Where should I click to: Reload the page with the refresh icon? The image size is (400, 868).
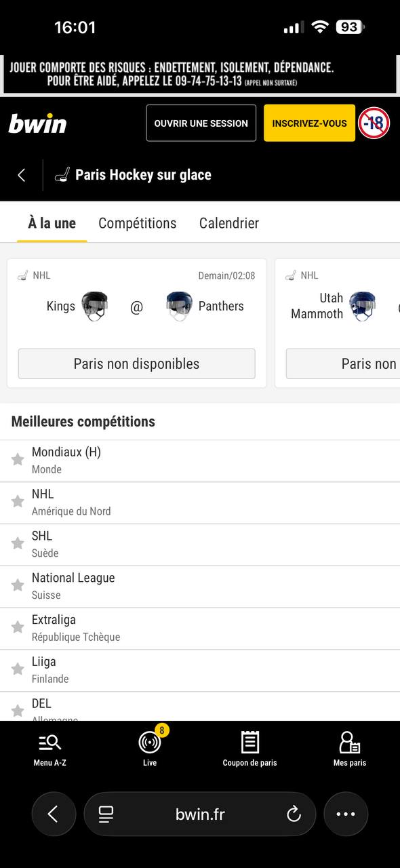(x=294, y=814)
